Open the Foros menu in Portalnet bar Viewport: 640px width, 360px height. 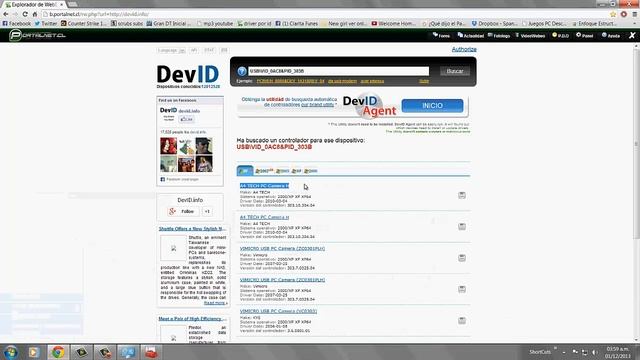tap(441, 36)
